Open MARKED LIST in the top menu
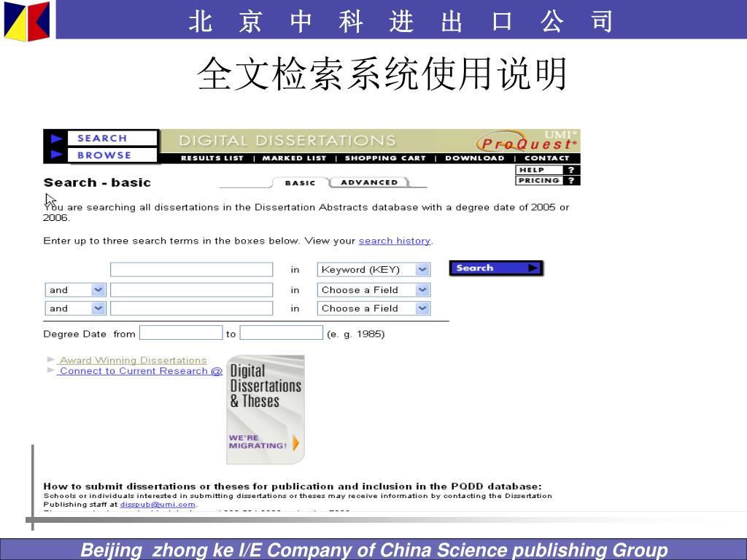The image size is (747, 560). pyautogui.click(x=294, y=158)
